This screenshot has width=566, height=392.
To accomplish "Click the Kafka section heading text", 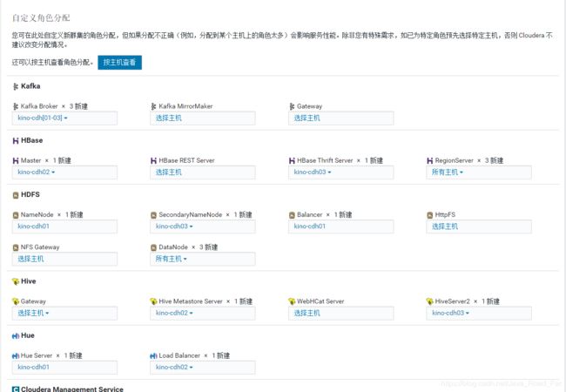I will (30, 86).
